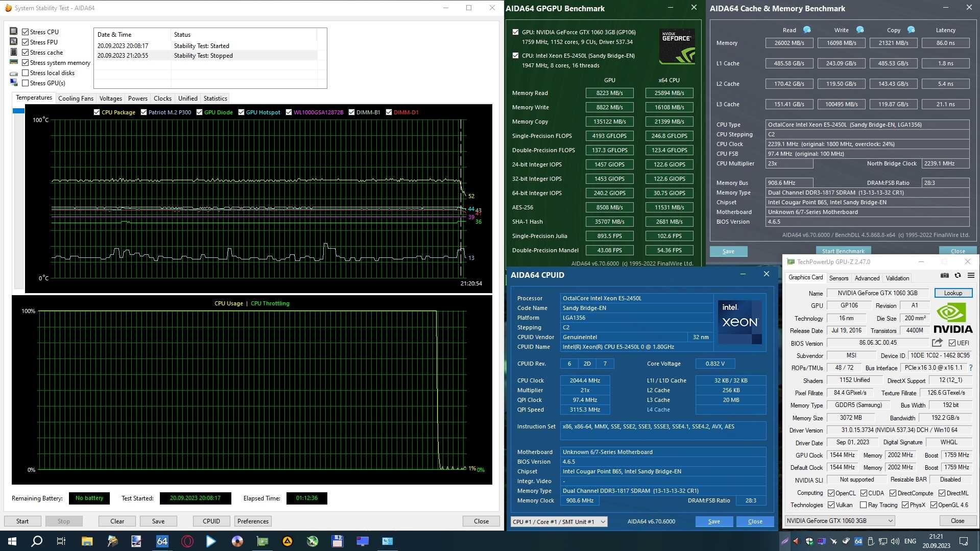Click the GPU-Z Name field NVIDIA GeForce GTX 1060 3GB
This screenshot has height=551, width=980.
point(877,293)
